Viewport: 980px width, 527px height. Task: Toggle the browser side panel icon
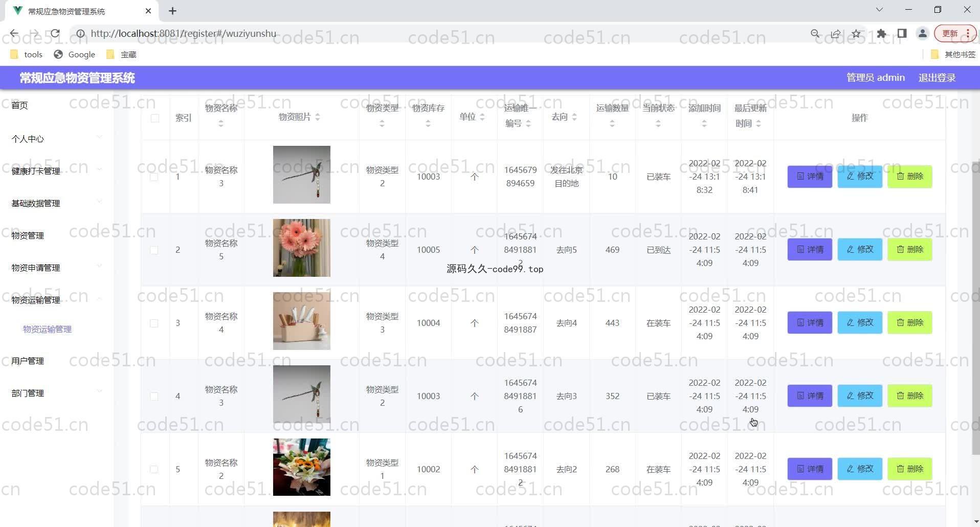click(x=902, y=34)
